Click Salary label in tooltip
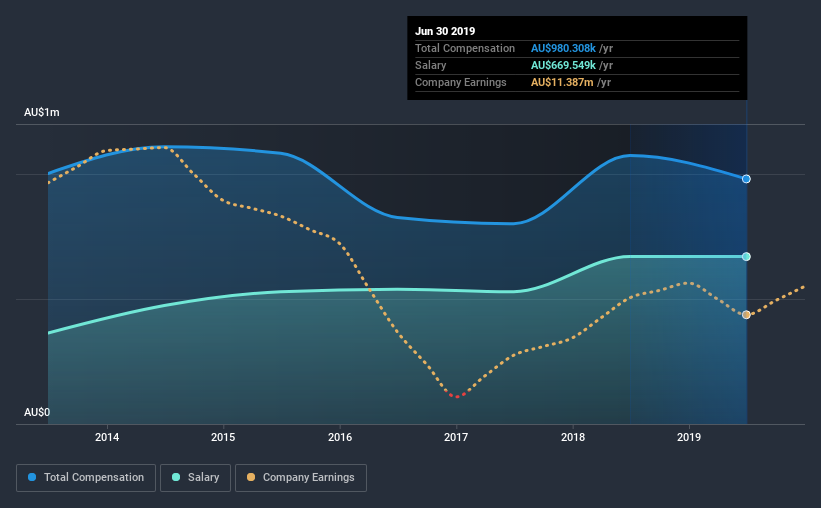The width and height of the screenshot is (821, 508). coord(431,65)
